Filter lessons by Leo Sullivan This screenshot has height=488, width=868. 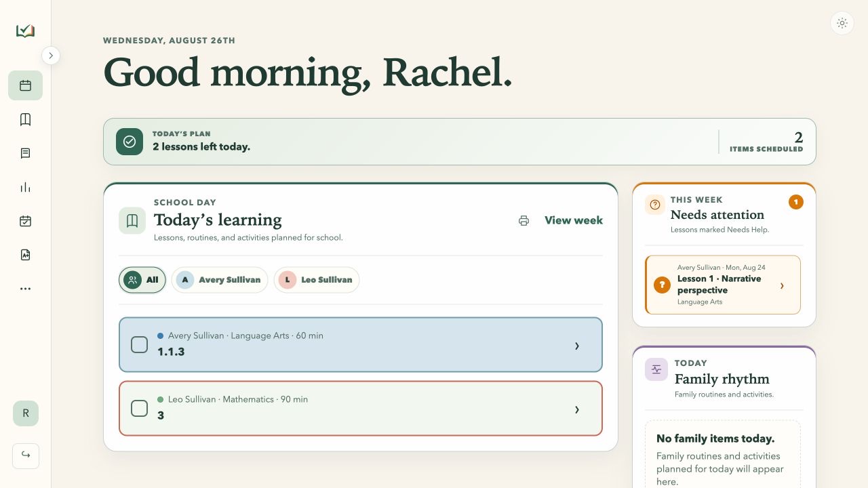[x=317, y=280]
